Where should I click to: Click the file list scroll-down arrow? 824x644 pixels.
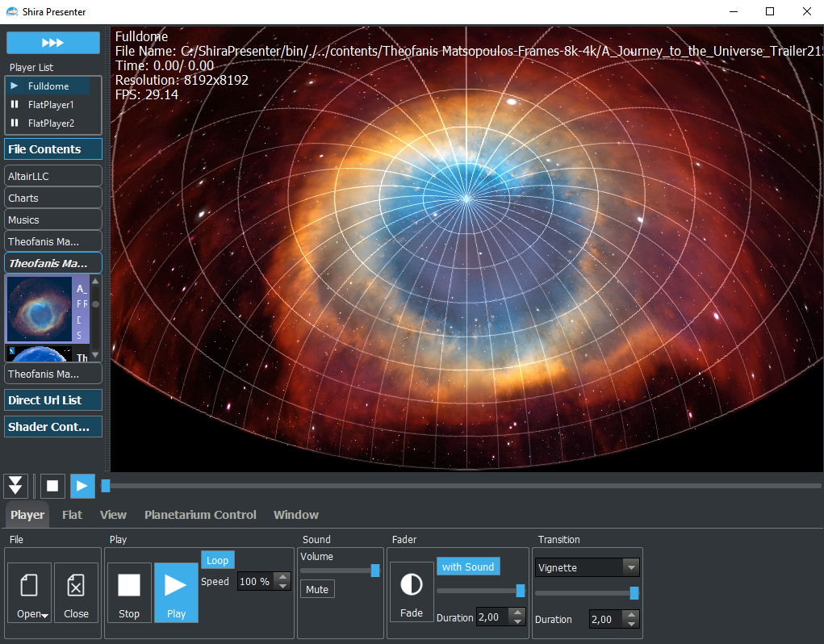tap(95, 356)
